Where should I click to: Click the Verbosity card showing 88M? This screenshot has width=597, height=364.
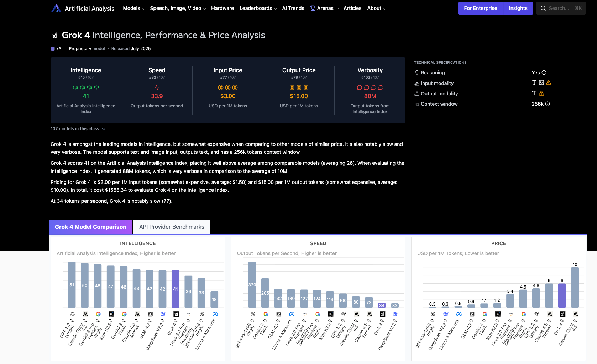point(370,90)
